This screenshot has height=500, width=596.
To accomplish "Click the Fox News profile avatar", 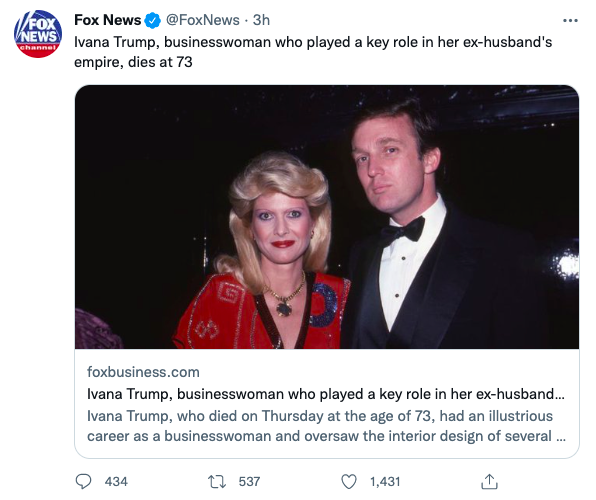I will [x=38, y=34].
